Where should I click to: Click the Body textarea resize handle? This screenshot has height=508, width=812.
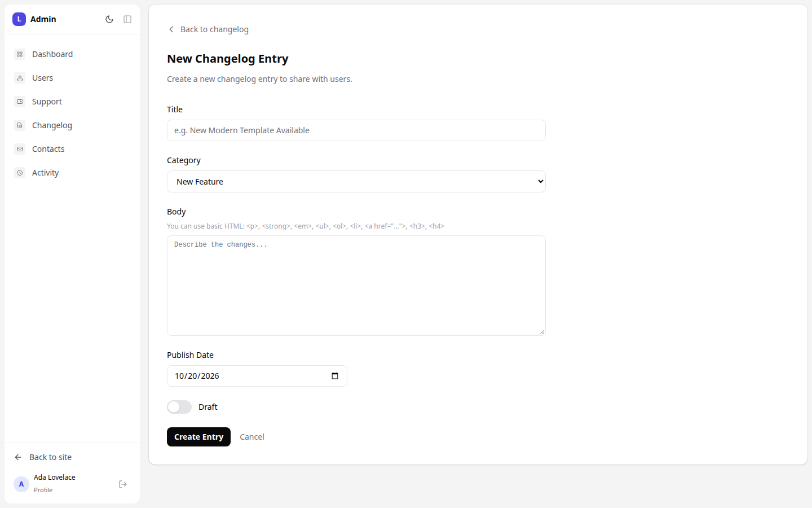click(x=542, y=332)
